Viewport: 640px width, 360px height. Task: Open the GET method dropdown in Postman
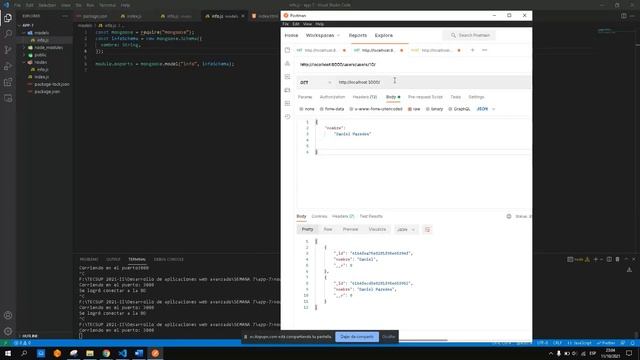coord(315,82)
